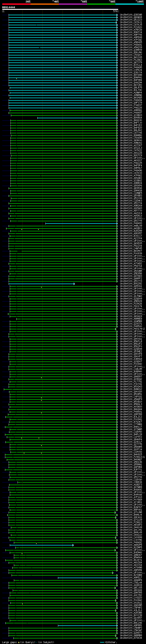Select hit UniRef100_Q0H294
The image size is (146, 644).
131,82
